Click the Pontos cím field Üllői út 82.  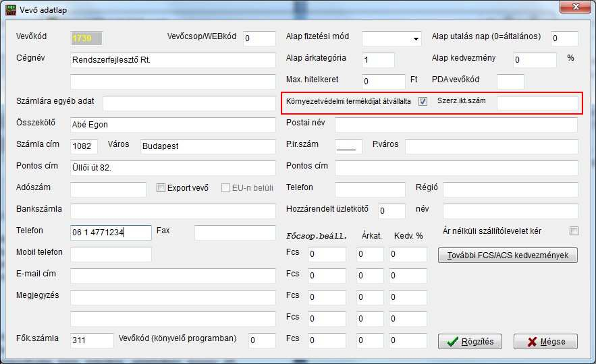coord(173,168)
